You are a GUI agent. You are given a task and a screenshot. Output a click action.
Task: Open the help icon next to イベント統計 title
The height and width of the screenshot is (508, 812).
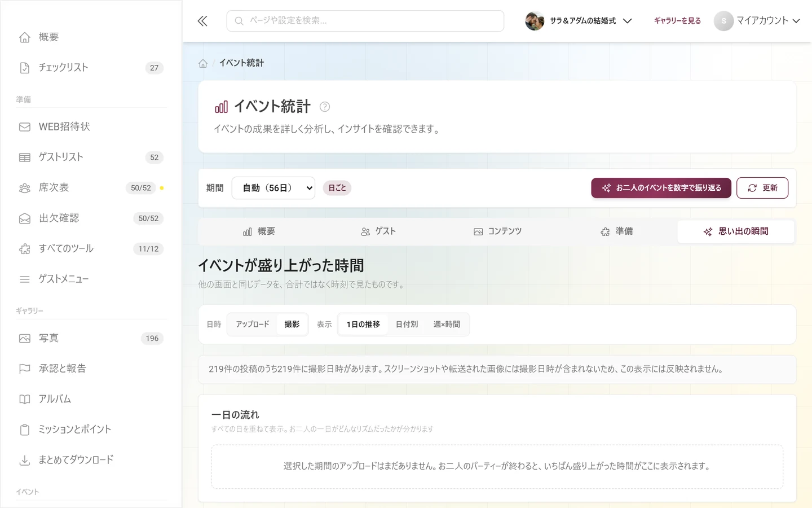[325, 107]
